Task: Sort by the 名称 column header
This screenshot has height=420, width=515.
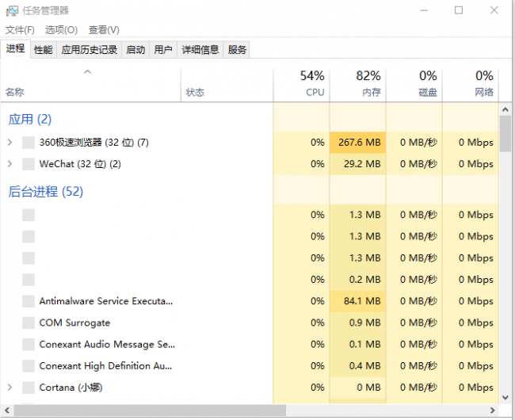Action: tap(90, 85)
